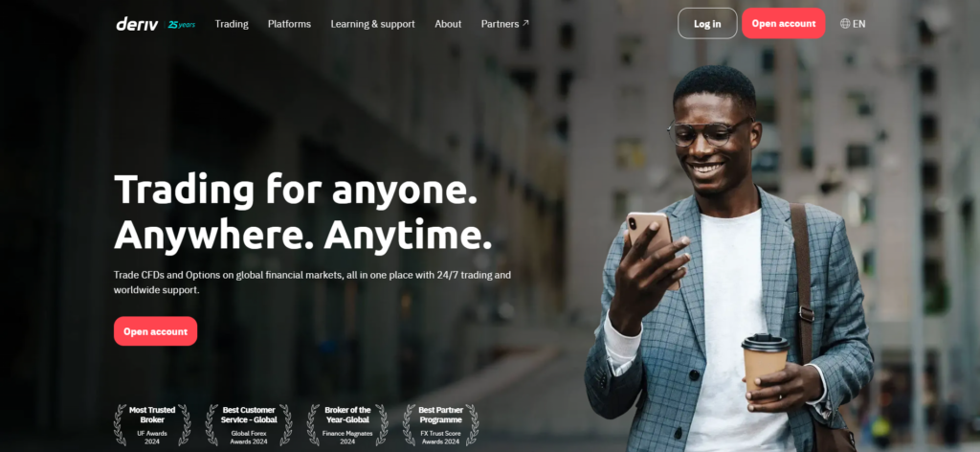Viewport: 980px width, 452px height.
Task: Click the Partners external link arrow icon
Action: 525,23
